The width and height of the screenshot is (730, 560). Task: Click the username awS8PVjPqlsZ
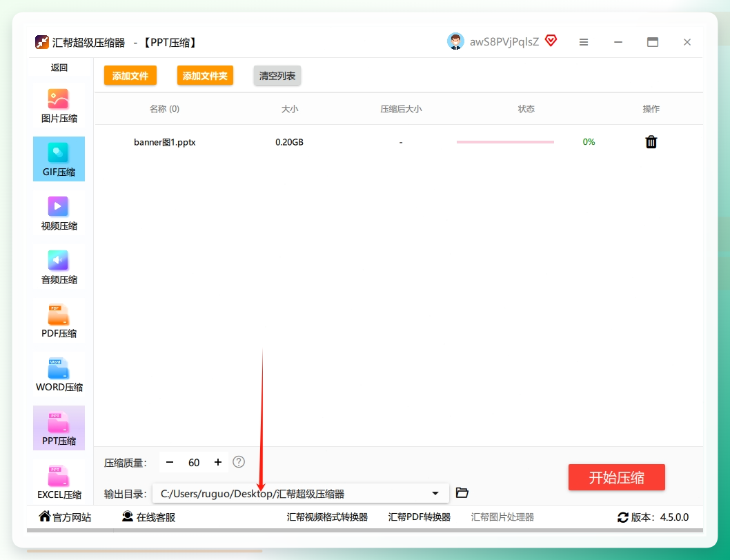click(504, 42)
